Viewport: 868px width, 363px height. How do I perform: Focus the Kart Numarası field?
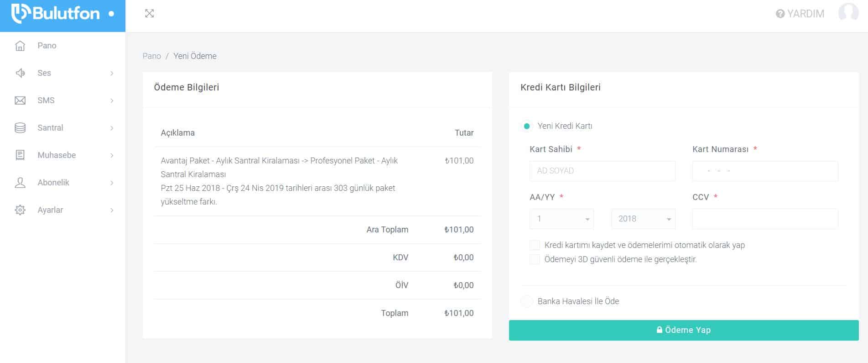765,171
